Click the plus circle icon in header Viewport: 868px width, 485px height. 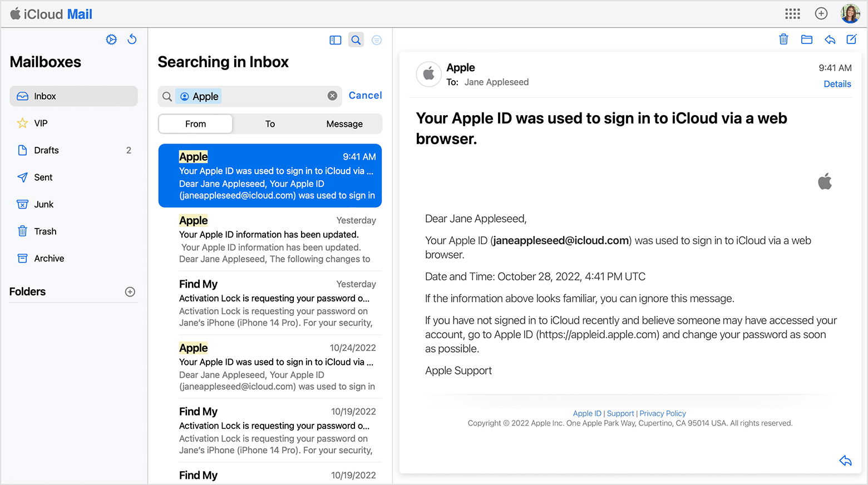[x=821, y=13]
